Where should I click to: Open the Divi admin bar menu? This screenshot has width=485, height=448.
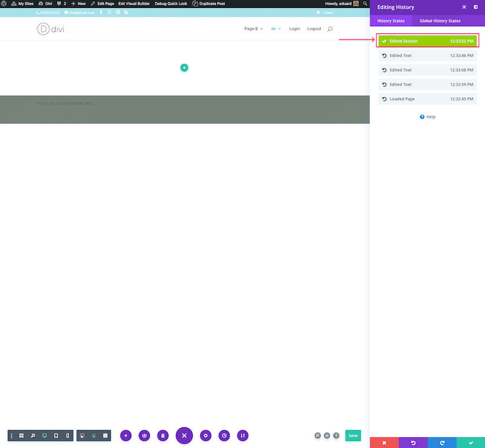(x=45, y=4)
